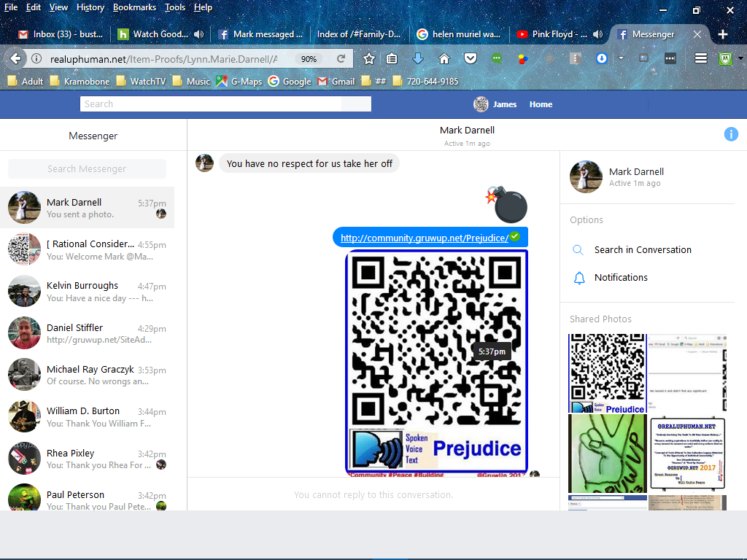
Task: Click the green chat bubble extension icon
Action: tap(496, 58)
